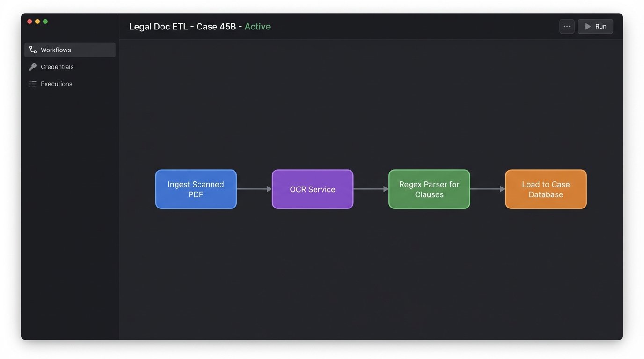Switch to the Executions section

point(56,84)
